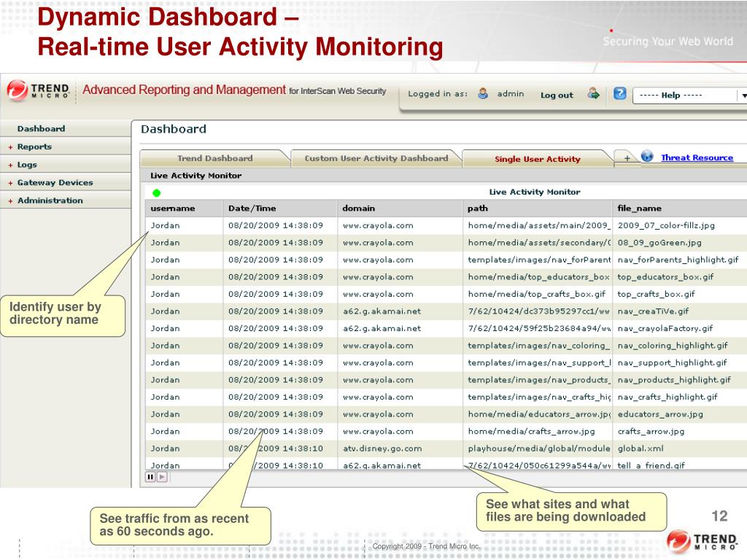Select file nav_products_highlight.gif
Screen dimensions: 747x560
point(674,379)
